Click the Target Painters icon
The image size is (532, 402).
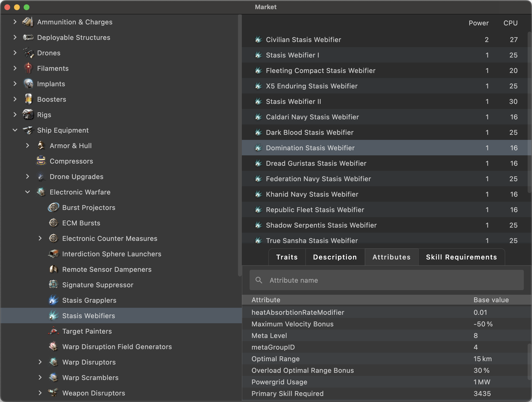(x=54, y=331)
